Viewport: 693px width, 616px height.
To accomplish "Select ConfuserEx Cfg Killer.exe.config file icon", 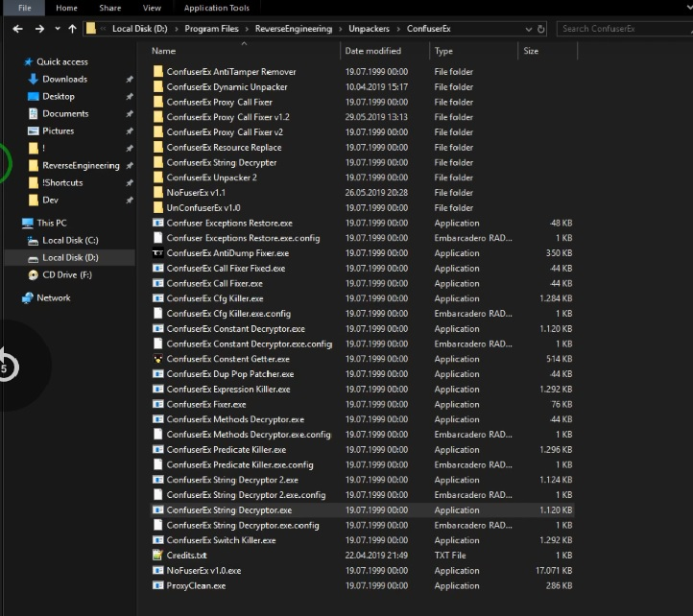I will 157,314.
